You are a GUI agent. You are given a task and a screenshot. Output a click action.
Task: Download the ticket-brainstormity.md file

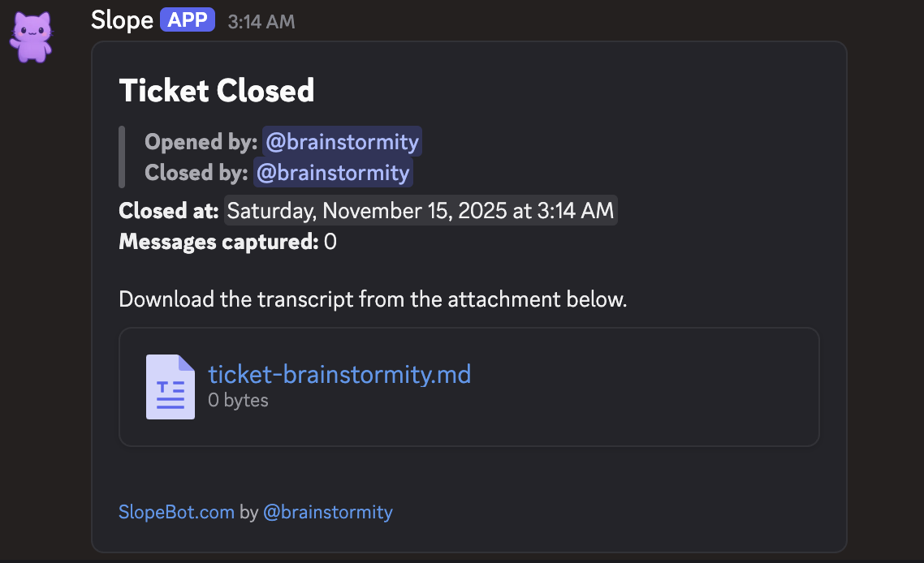[339, 375]
